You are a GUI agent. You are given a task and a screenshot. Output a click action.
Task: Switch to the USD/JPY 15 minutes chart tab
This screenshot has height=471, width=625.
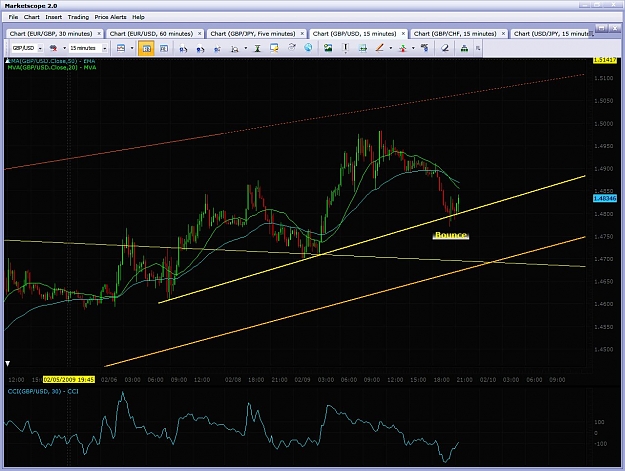click(552, 33)
